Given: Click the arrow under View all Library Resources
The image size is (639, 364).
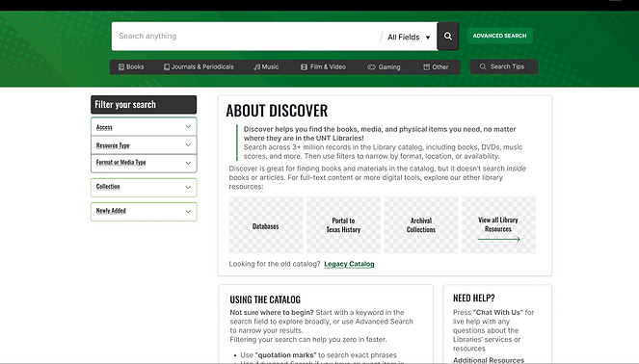Looking at the screenshot, I should [498, 239].
